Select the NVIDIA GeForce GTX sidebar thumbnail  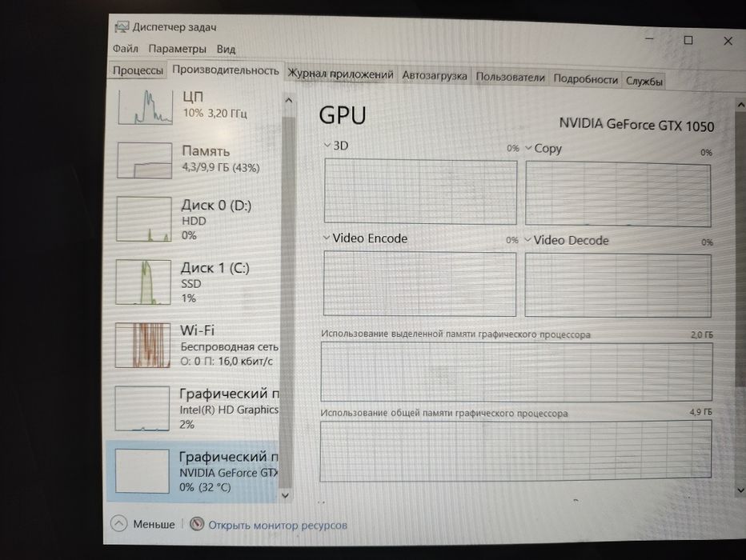coord(142,470)
